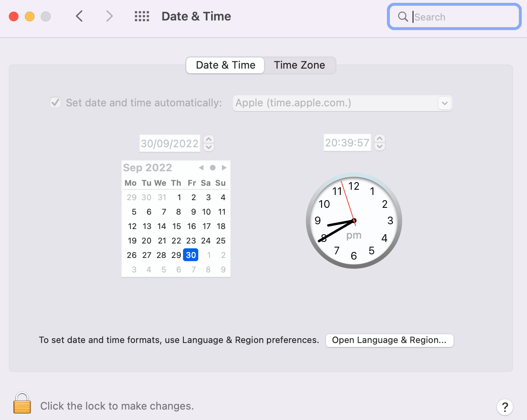Click the next month arrow on the calendar
The width and height of the screenshot is (527, 420).
224,167
